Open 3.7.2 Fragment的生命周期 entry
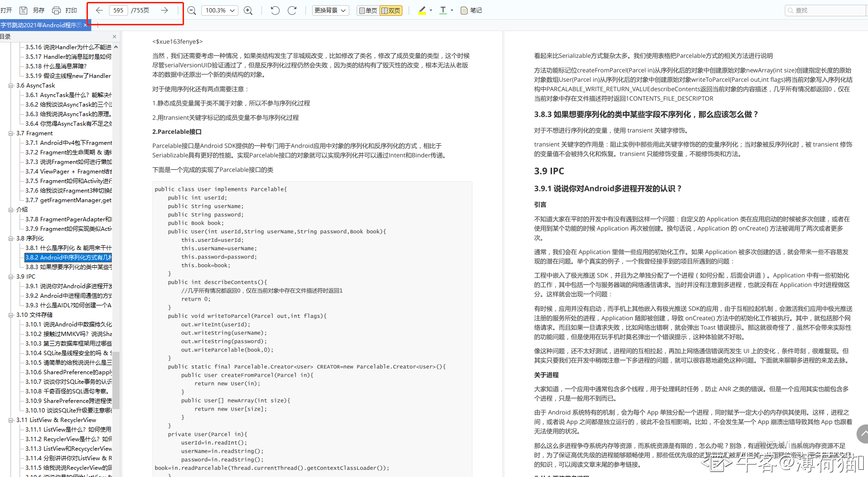Viewport: 868px width, 477px height. [x=68, y=152]
